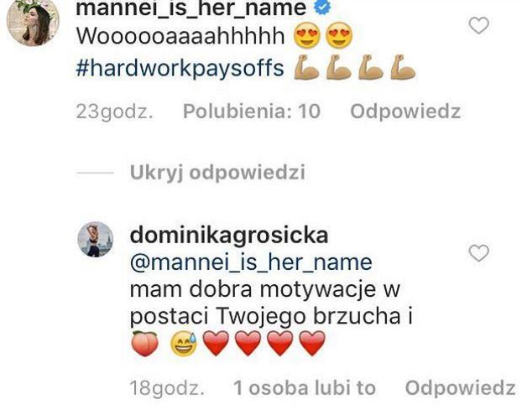The height and width of the screenshot is (420, 522).
Task: Like the comment by mannei_is_her_name
Action: pyautogui.click(x=478, y=26)
